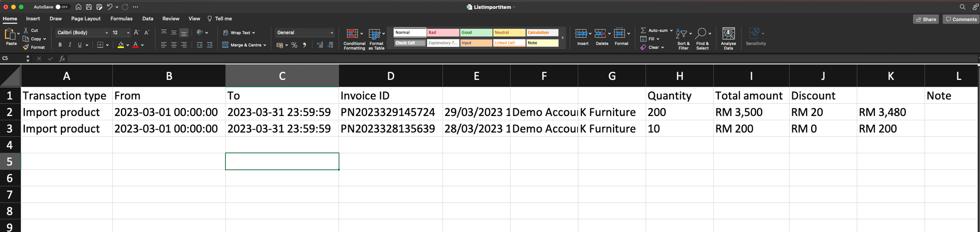Screen dimensions: 980x232
Task: Open the Comments pane button
Action: 961,19
